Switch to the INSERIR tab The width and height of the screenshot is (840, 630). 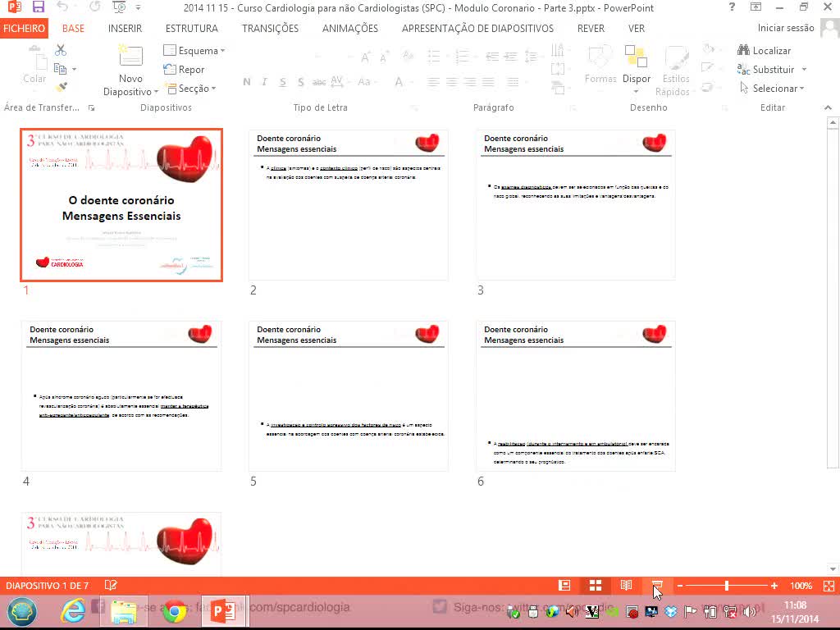point(125,29)
